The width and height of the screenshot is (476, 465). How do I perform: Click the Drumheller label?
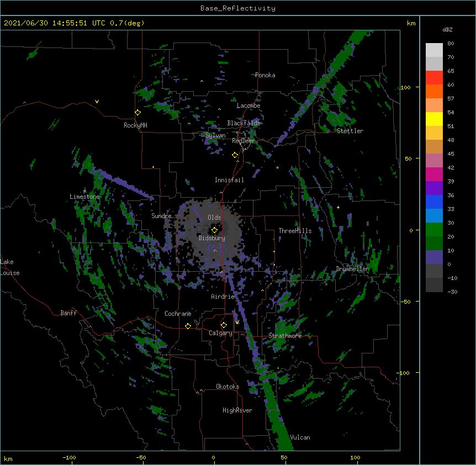(352, 269)
